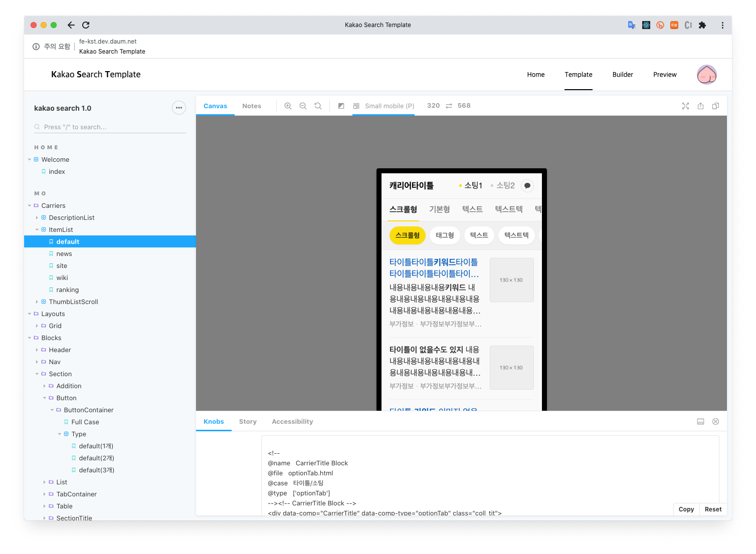Open the orange circular h extension icon
Screen dimensions: 756x554
[x=660, y=25]
